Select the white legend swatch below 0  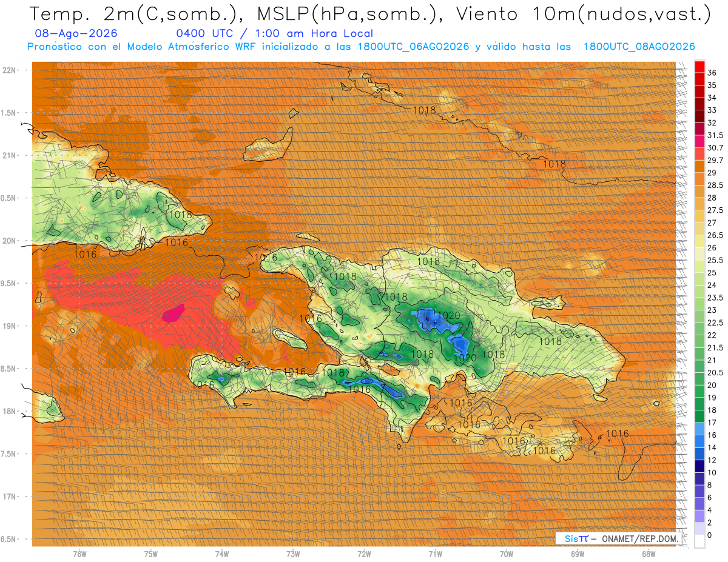tap(699, 541)
